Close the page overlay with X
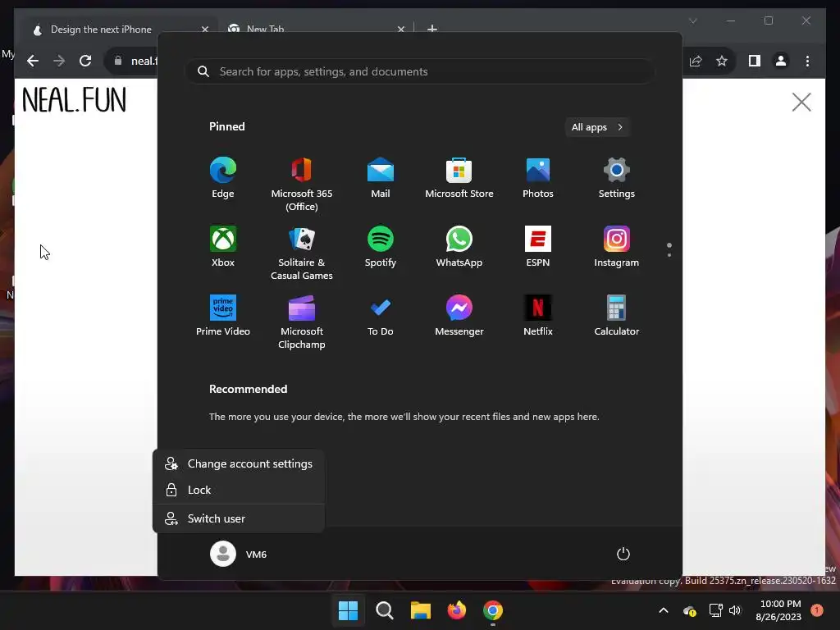Image resolution: width=840 pixels, height=630 pixels. click(x=801, y=102)
